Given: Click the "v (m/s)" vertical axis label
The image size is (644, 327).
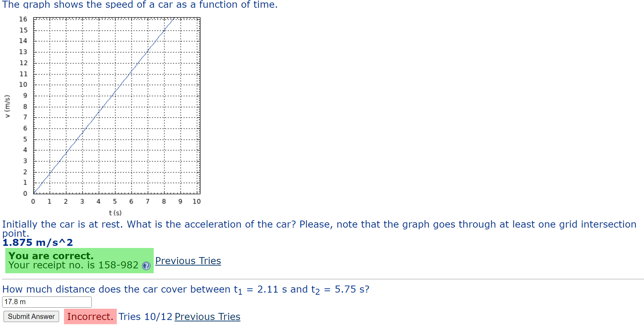Looking at the screenshot, I should (7, 105).
